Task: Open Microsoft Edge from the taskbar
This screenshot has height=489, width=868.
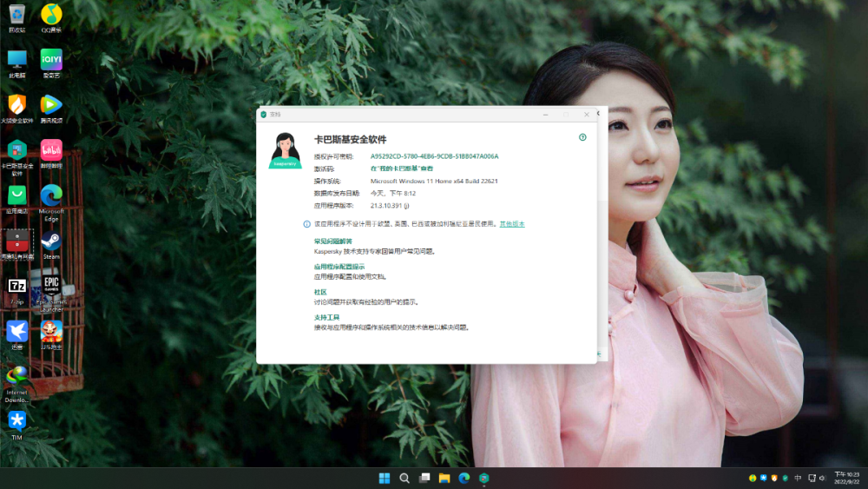Action: (464, 478)
